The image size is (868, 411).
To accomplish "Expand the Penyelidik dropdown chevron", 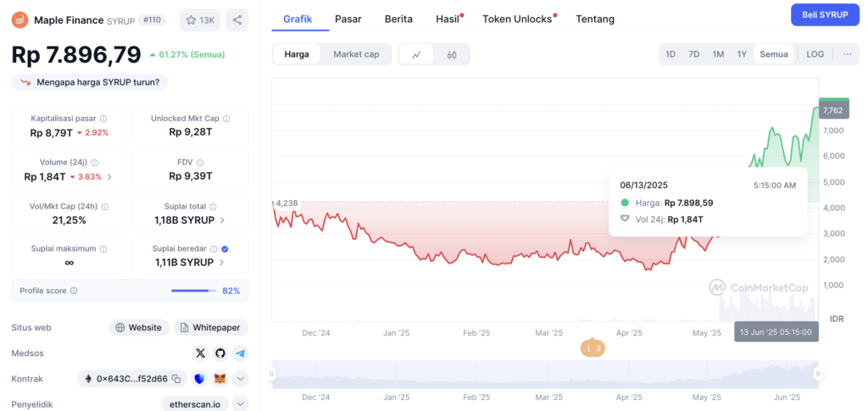I will pyautogui.click(x=240, y=404).
